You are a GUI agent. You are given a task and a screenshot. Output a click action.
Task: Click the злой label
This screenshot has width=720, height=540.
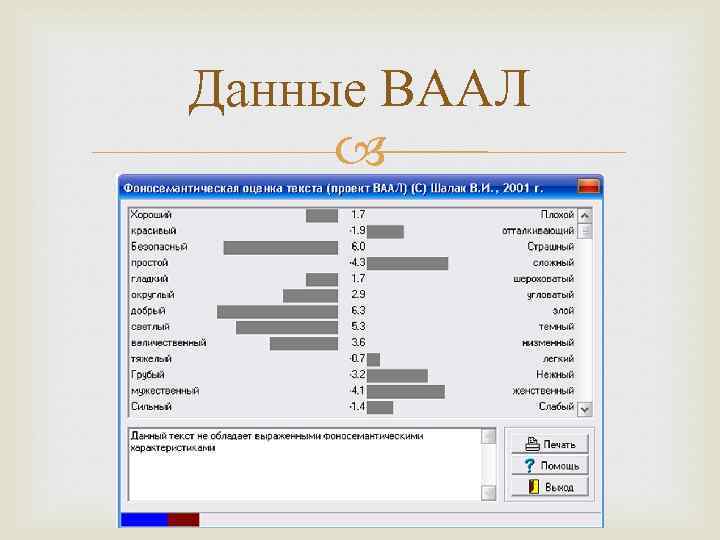coord(563,311)
